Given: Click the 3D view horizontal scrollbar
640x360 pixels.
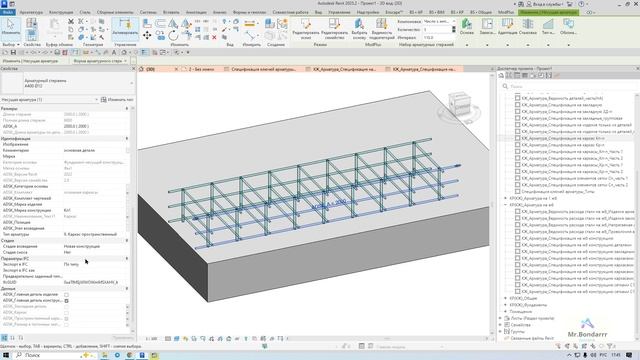Looking at the screenshot, I should point(386,338).
